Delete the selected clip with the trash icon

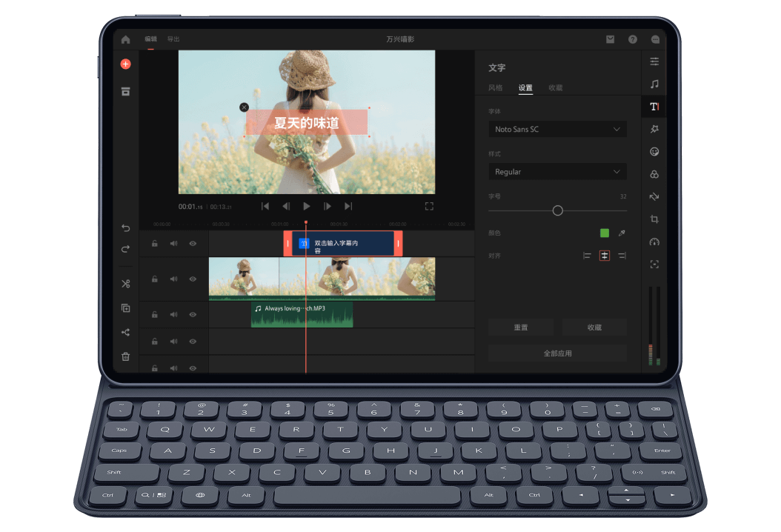(125, 356)
